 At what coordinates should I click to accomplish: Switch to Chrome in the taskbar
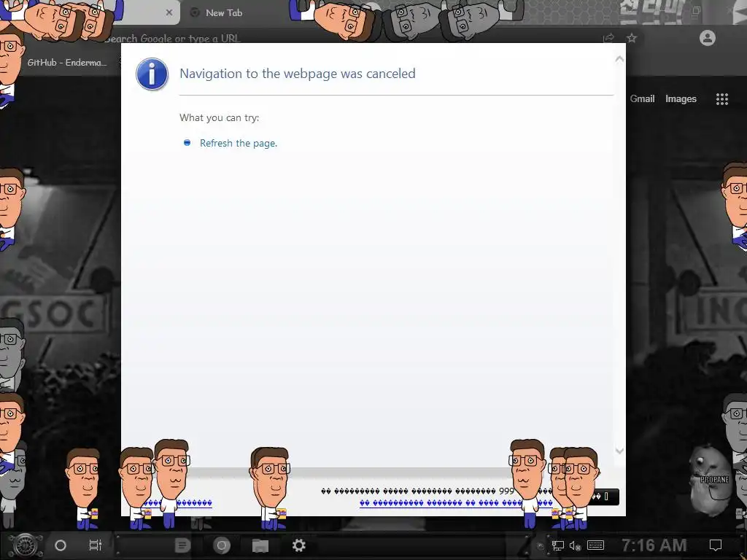tap(222, 545)
